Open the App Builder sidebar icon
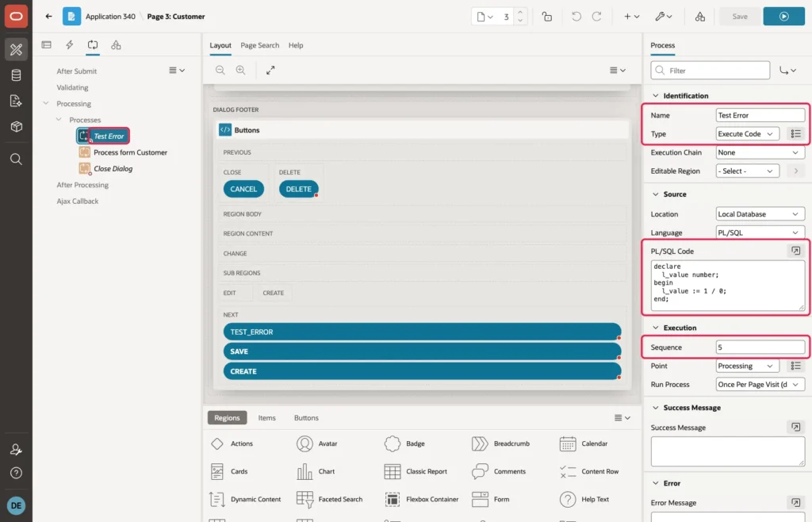The width and height of the screenshot is (812, 522). pos(16,50)
